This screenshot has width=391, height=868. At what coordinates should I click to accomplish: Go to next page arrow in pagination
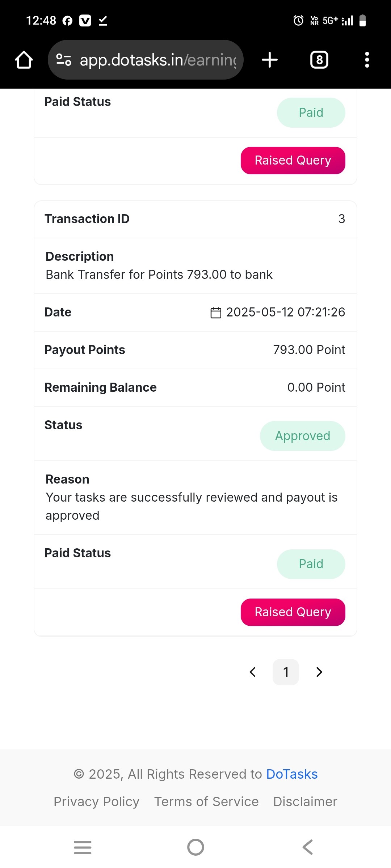point(319,672)
